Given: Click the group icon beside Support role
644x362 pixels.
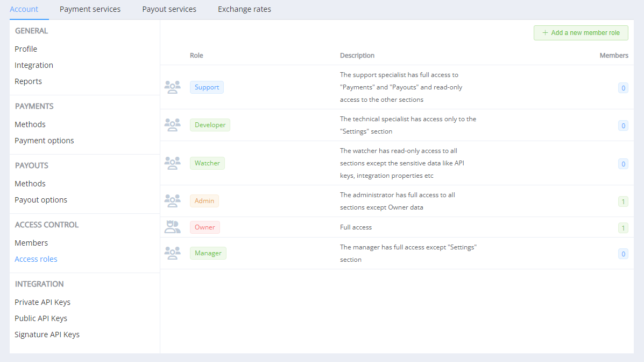Looking at the screenshot, I should tap(172, 87).
